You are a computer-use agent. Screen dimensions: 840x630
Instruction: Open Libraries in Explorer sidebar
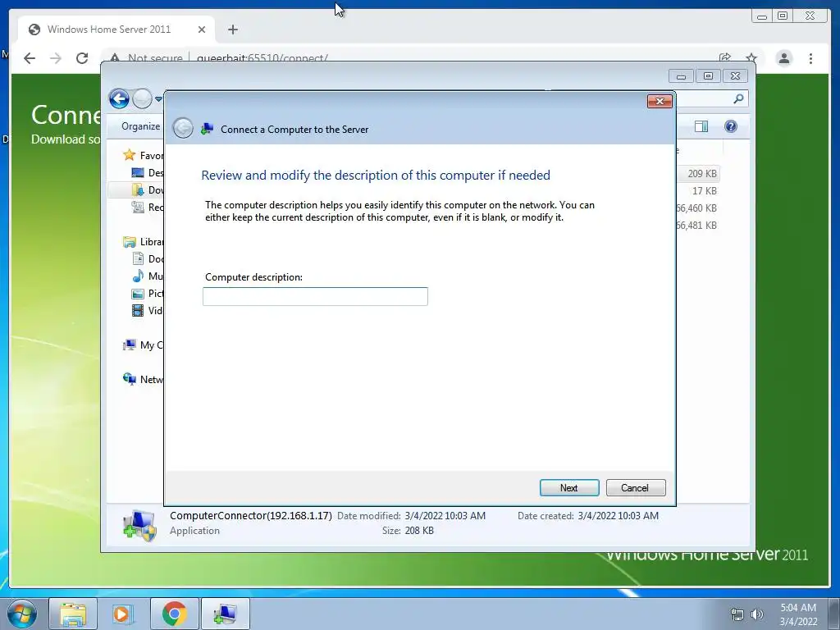[143, 242]
